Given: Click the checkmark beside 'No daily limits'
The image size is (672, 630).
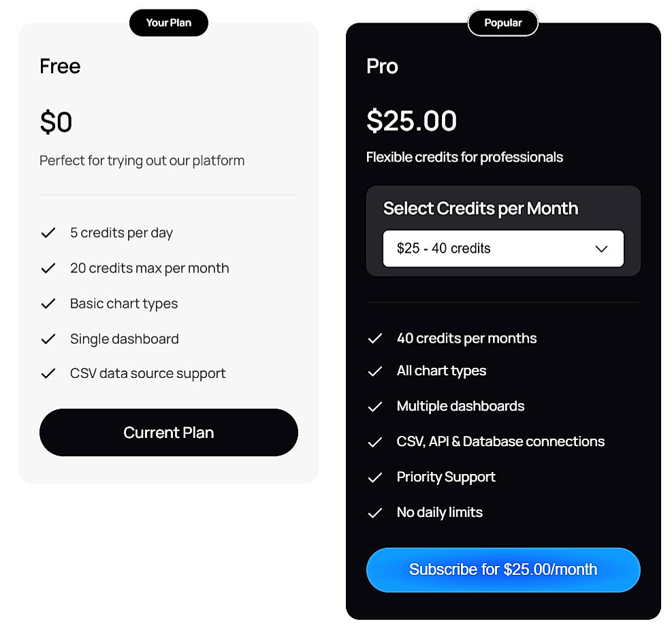Looking at the screenshot, I should coord(374,512).
